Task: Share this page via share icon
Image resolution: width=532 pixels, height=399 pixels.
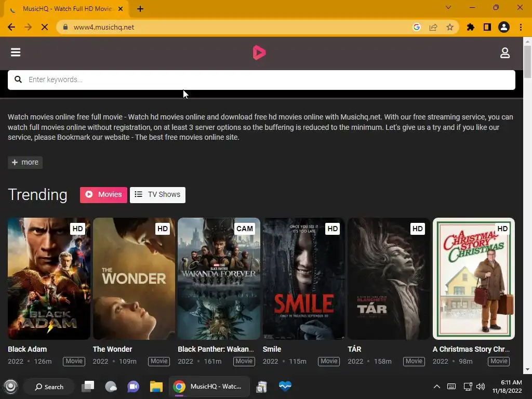Action: tap(433, 27)
